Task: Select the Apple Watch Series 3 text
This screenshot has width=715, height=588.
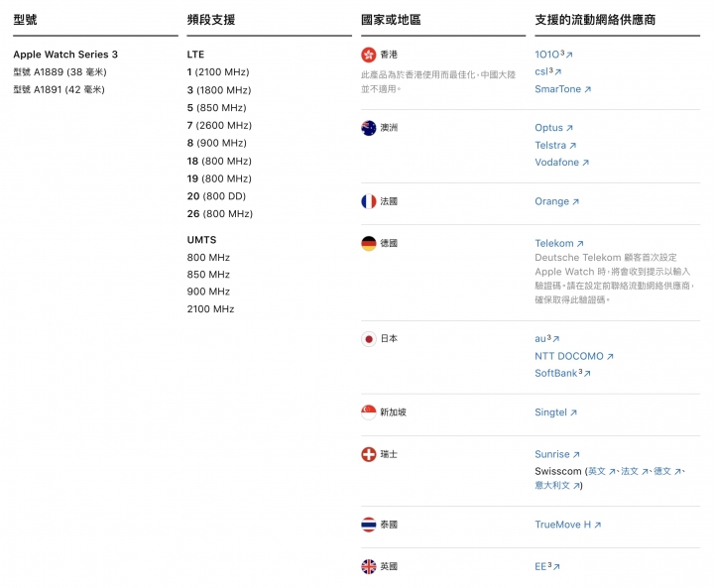Action: [x=65, y=55]
